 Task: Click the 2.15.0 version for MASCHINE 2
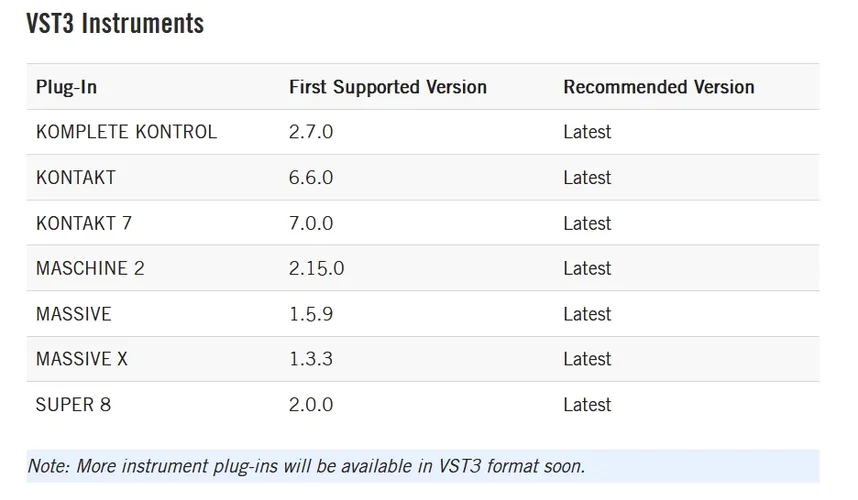coord(316,268)
